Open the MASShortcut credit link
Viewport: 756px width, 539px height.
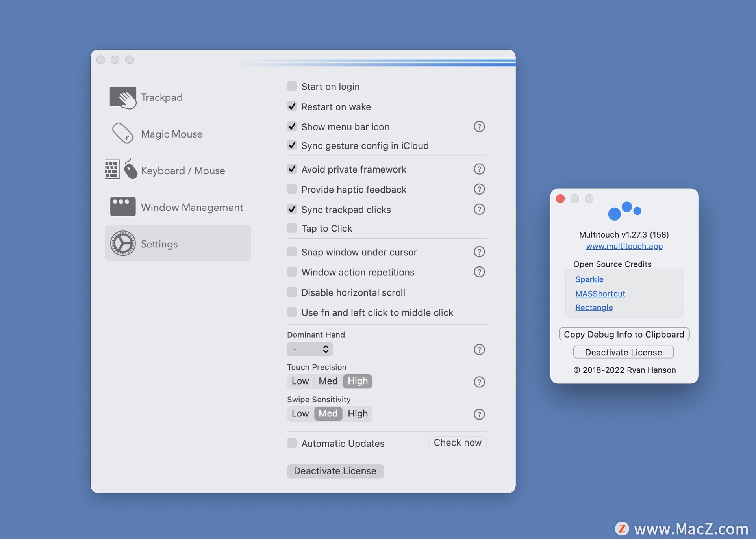(600, 294)
